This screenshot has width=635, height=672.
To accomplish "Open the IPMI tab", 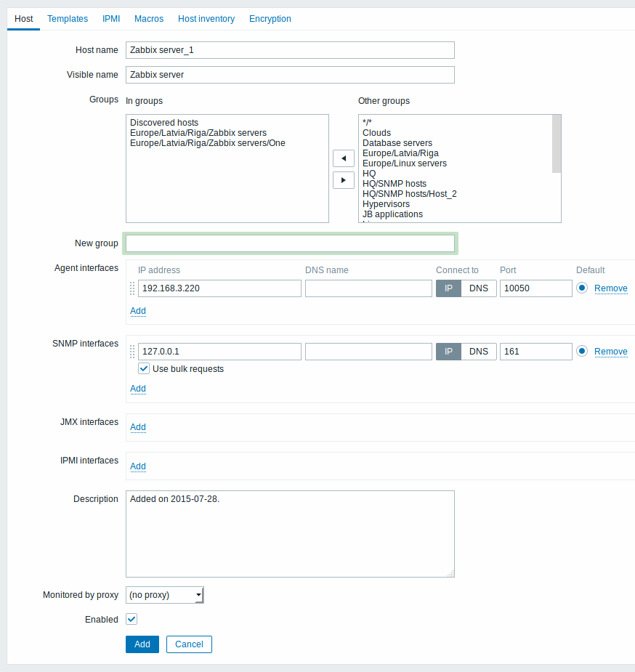I will [111, 19].
